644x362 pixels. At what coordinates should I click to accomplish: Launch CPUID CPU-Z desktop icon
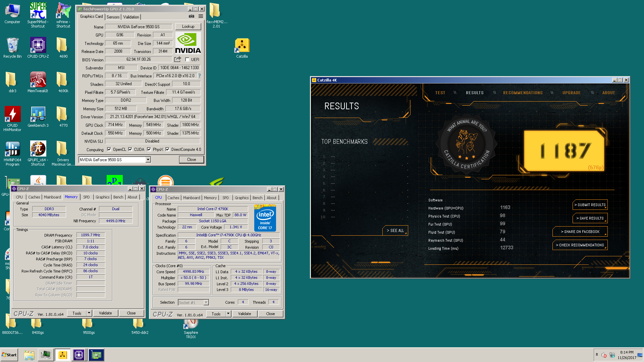[x=38, y=48]
